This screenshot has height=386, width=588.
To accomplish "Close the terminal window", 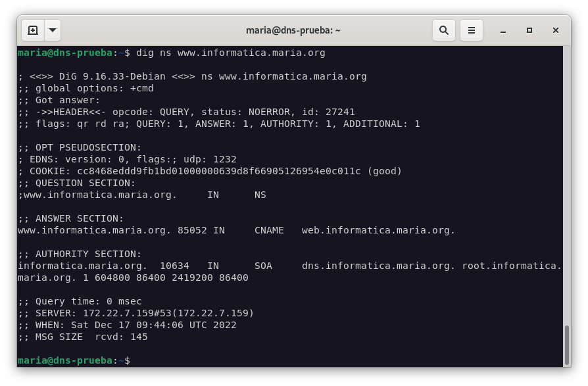I will coord(556,30).
